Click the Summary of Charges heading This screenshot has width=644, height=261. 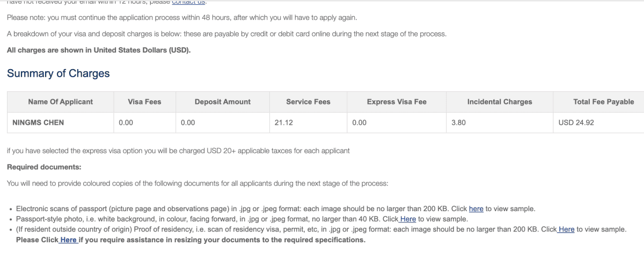(58, 73)
